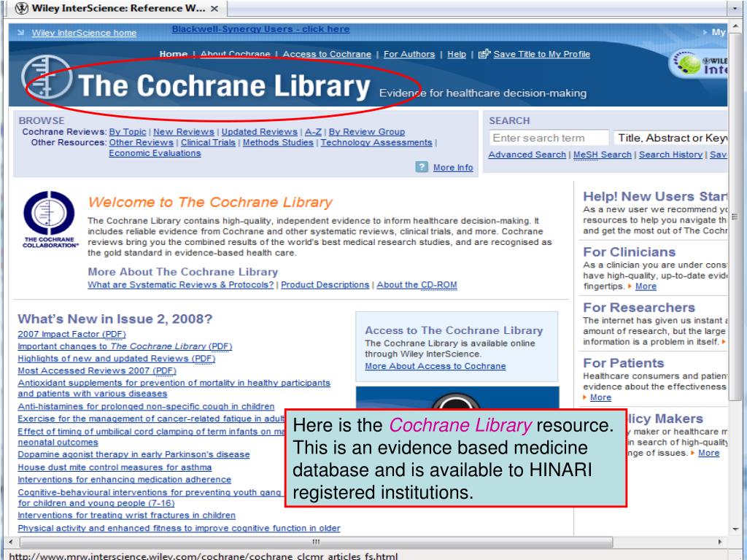This screenshot has height=560, width=747.
Task: Click More link under For Clinicians
Action: [646, 287]
